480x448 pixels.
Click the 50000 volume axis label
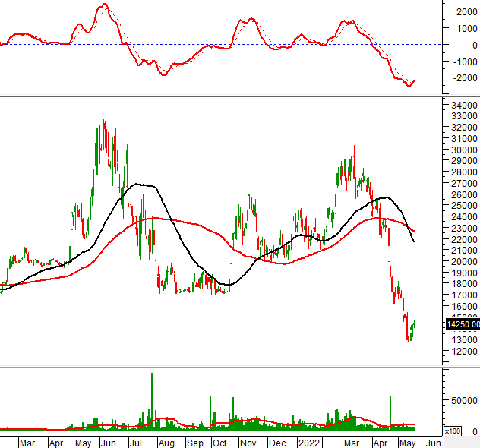(x=463, y=400)
